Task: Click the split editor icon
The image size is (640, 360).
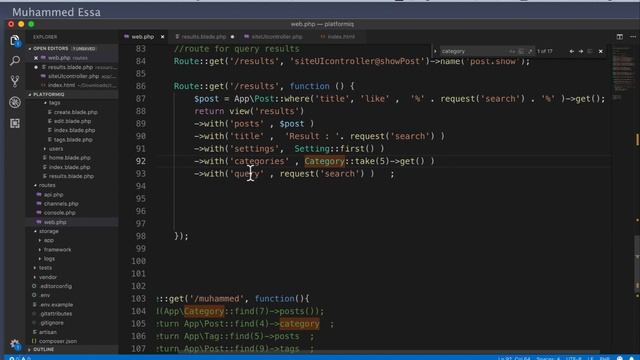Action: 620,37
